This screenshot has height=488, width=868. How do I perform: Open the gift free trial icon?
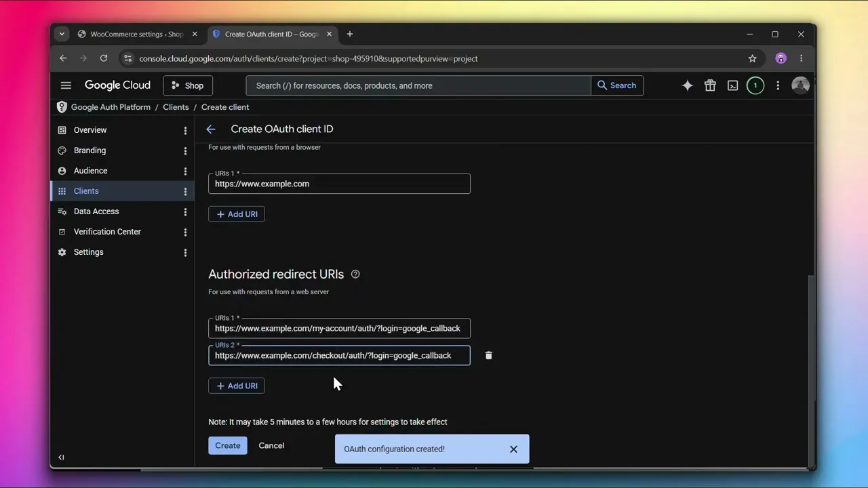tap(710, 85)
